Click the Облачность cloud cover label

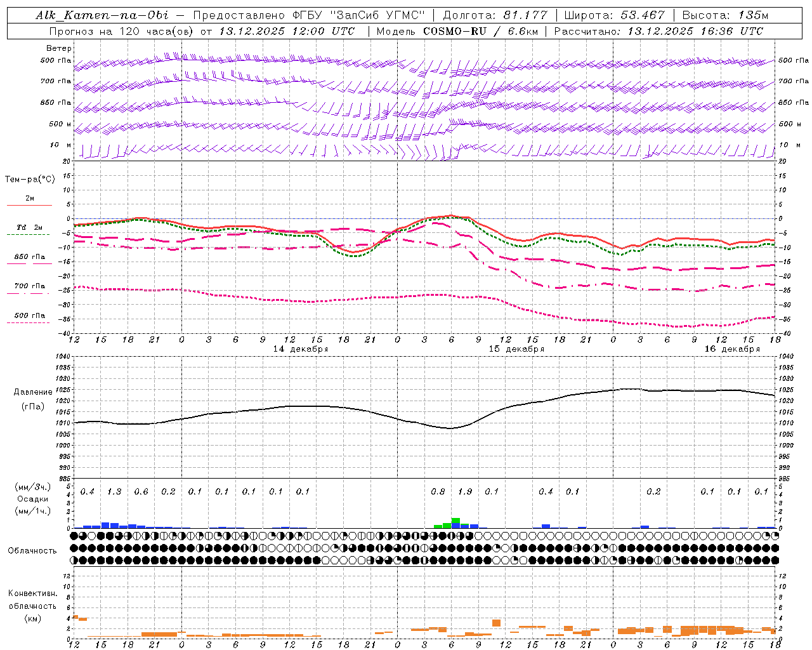coord(32,551)
